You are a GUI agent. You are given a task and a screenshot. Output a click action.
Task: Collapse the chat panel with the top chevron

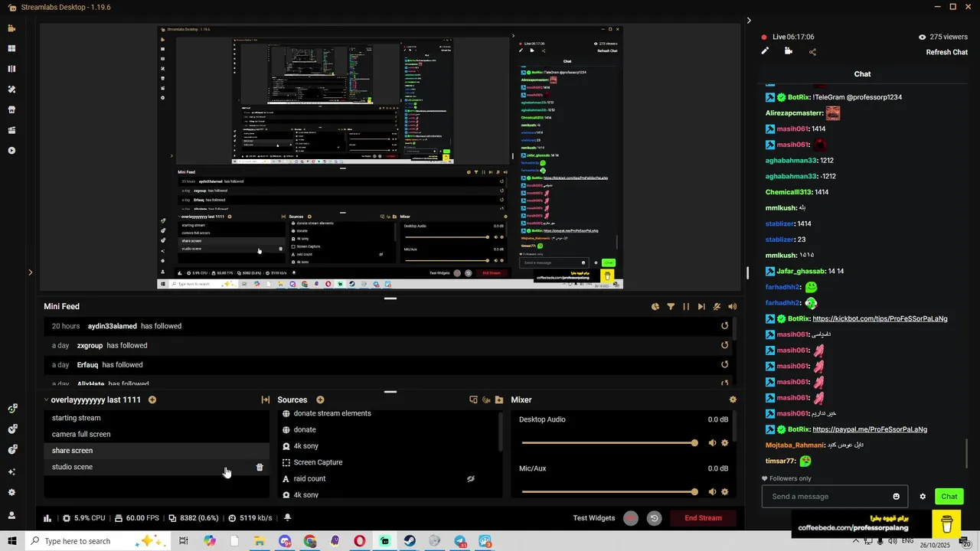(x=749, y=21)
